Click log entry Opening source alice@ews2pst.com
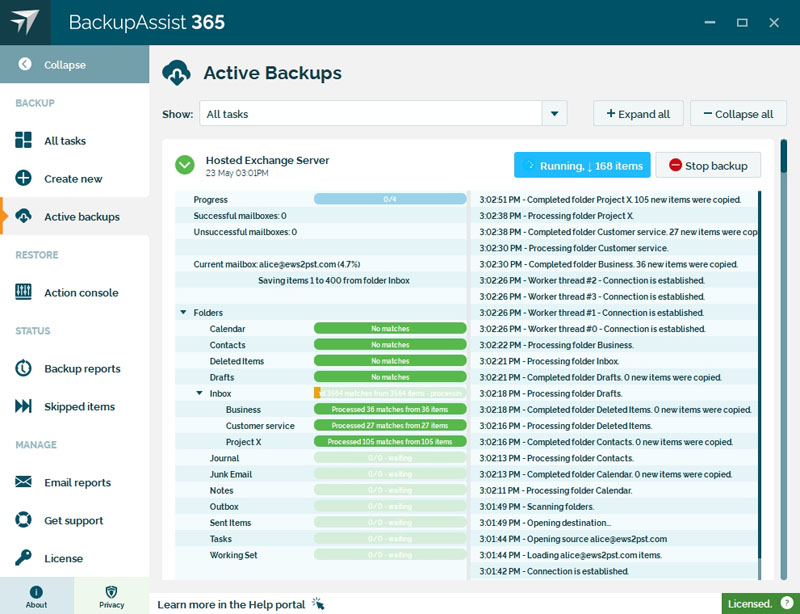This screenshot has height=614, width=800. coord(573,538)
